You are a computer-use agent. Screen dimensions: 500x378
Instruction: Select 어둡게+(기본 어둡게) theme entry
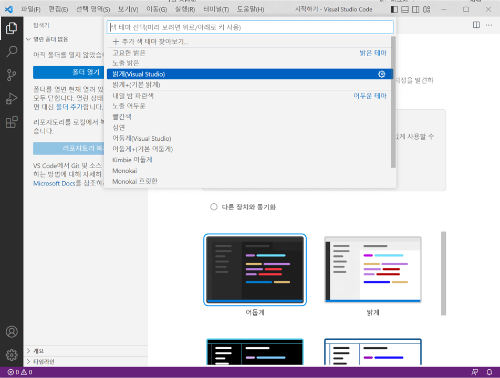pos(250,149)
